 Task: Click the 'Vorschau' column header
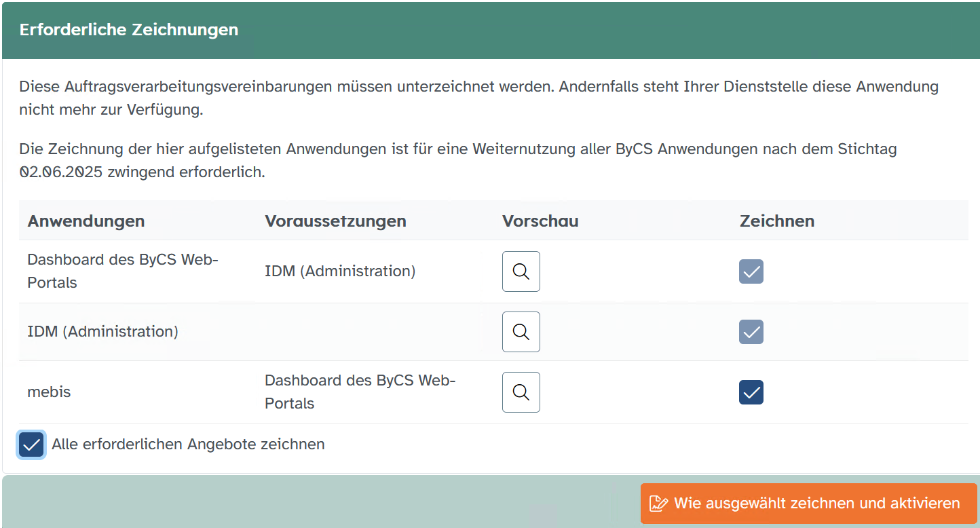(x=540, y=221)
